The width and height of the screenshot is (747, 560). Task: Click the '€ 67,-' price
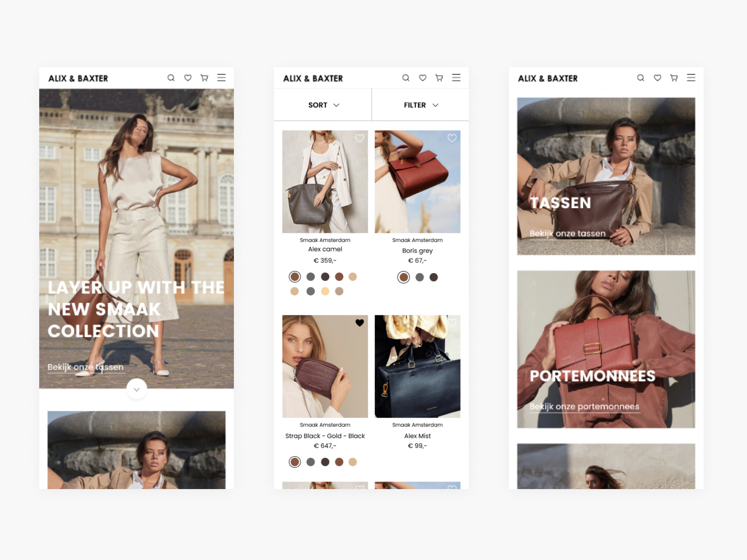click(x=417, y=261)
